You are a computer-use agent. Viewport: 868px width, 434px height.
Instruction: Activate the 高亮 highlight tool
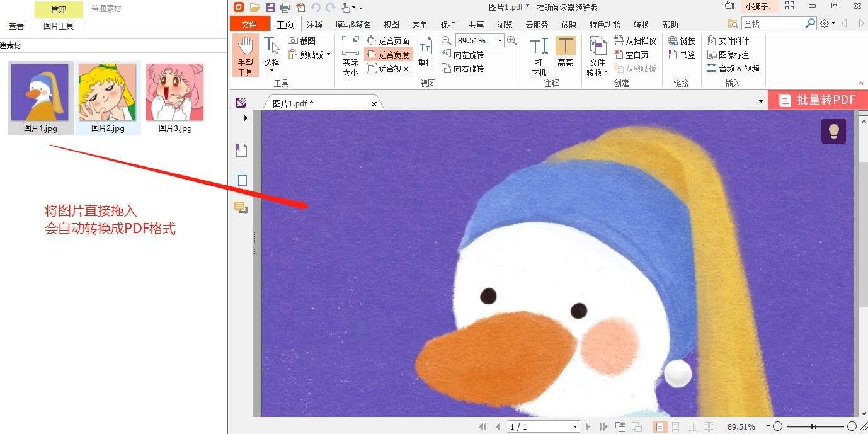565,52
